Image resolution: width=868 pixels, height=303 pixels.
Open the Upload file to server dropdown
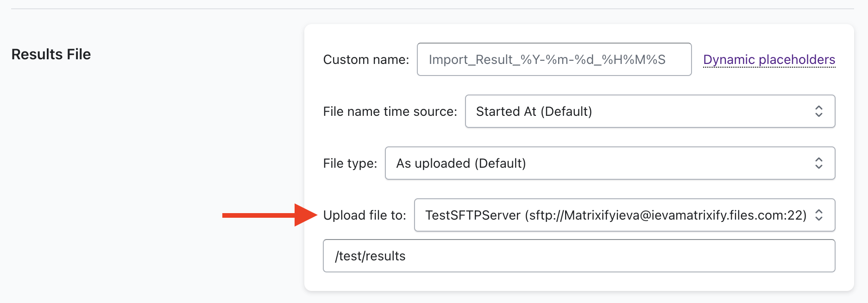(x=624, y=215)
